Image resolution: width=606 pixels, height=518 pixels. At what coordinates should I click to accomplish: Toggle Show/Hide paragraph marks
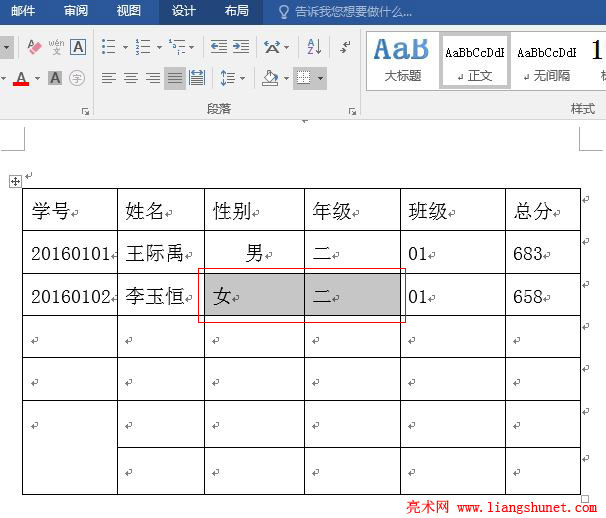(x=345, y=47)
